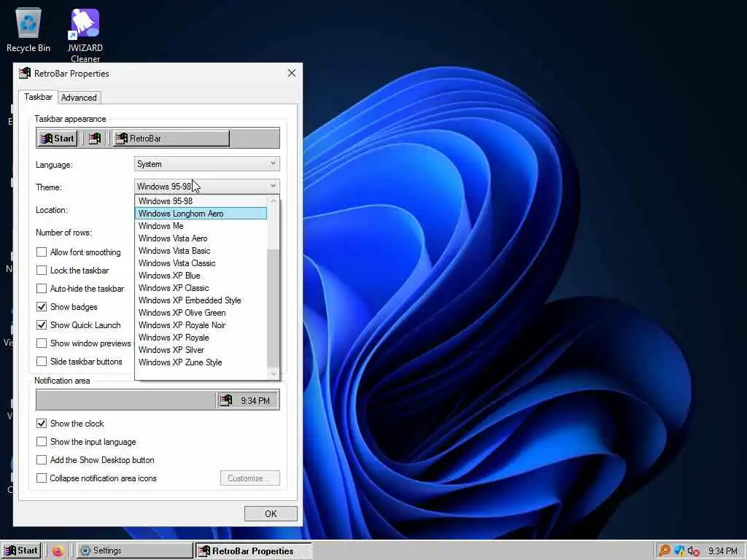Pick Windows XP Classic theme
Image resolution: width=747 pixels, height=560 pixels.
(201, 287)
